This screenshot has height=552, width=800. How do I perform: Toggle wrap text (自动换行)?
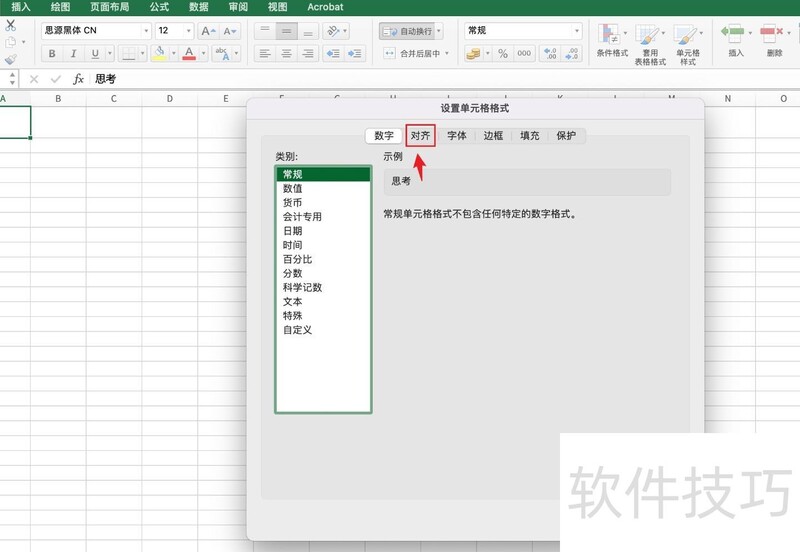tap(412, 31)
